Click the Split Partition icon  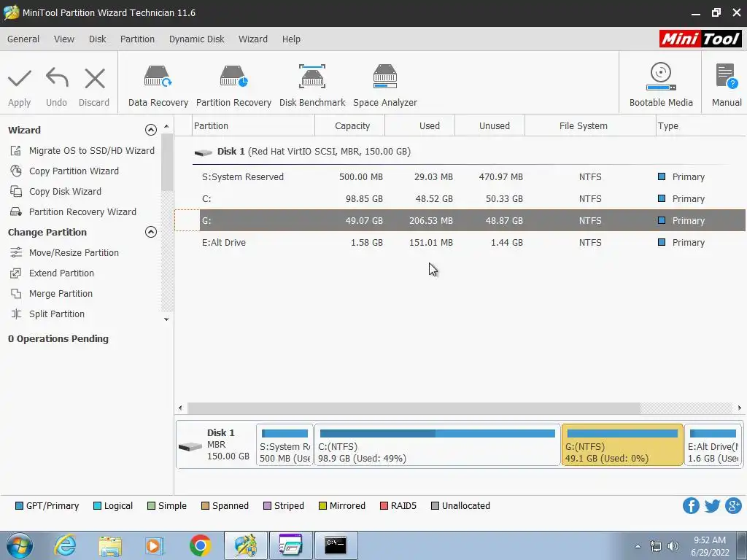coord(16,314)
